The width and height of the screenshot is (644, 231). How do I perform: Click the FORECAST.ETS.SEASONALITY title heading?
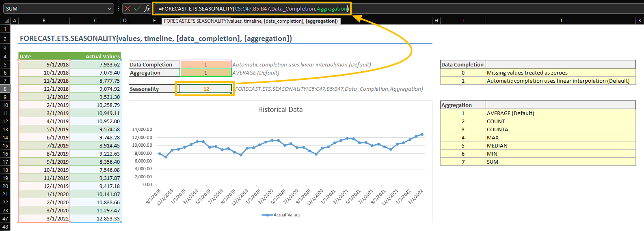point(156,38)
